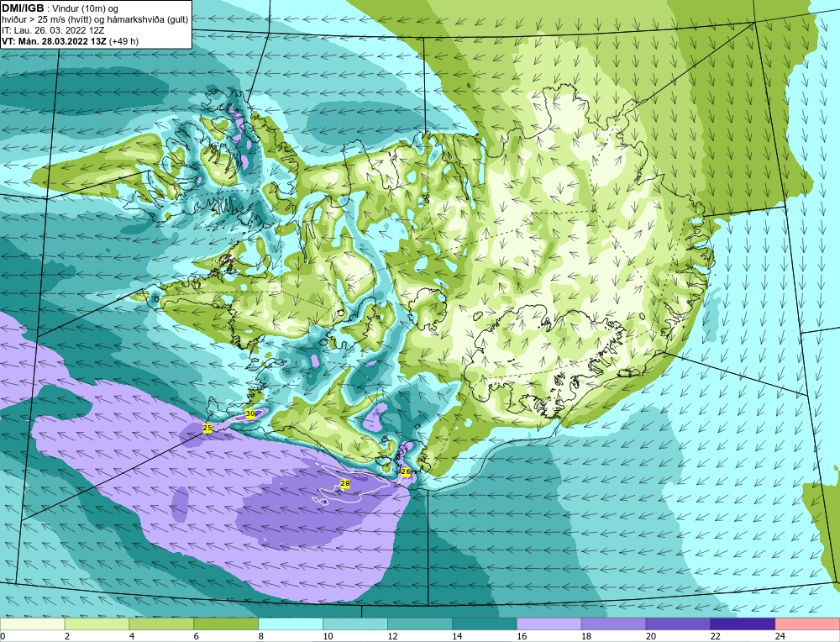
Task: Click the yellow gust label 30
Action: click(250, 413)
